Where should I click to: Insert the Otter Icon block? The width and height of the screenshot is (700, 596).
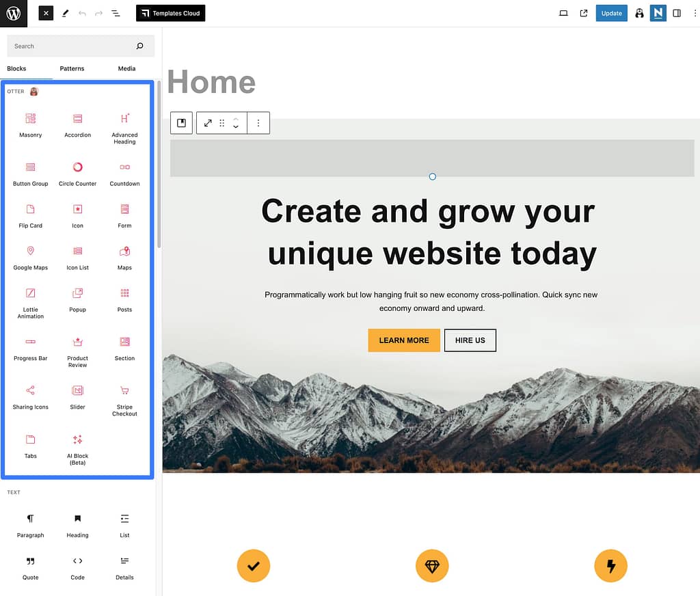[78, 216]
